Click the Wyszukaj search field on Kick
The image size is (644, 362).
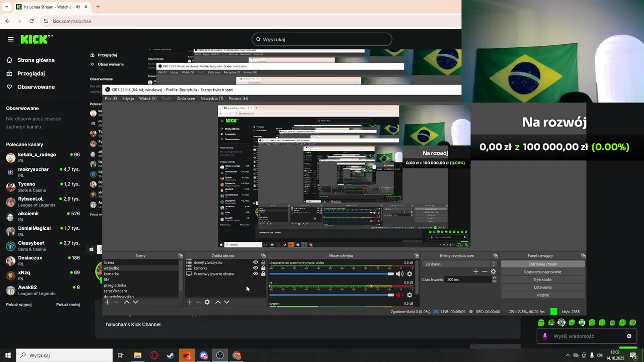pos(322,39)
